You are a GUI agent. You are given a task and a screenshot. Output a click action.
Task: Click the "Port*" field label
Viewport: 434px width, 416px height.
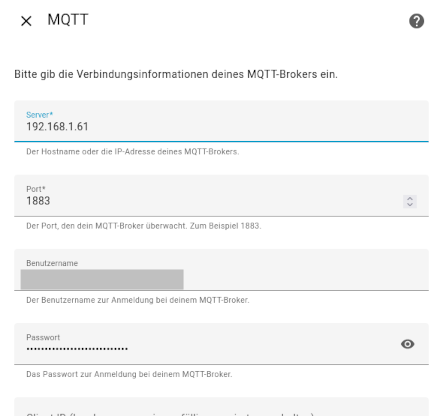[x=36, y=189]
